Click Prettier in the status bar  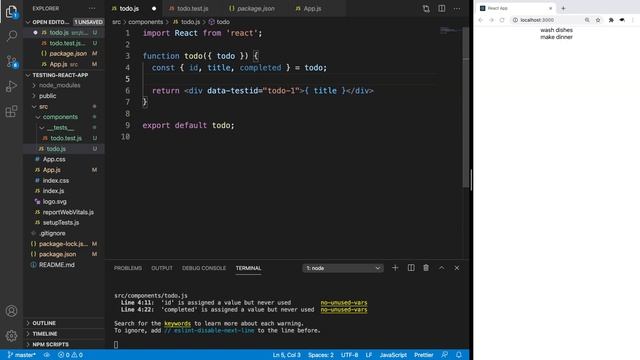point(424,355)
